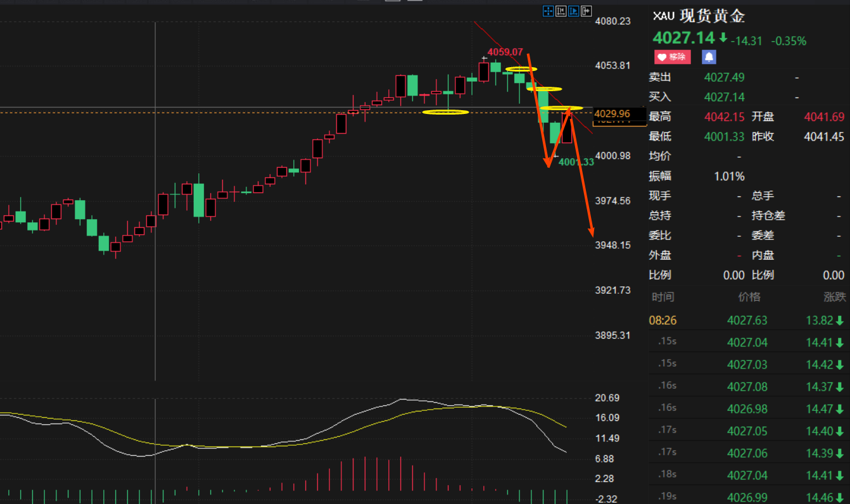The height and width of the screenshot is (504, 850).
Task: Click the orange 4029.96 price axis label
Action: click(612, 114)
